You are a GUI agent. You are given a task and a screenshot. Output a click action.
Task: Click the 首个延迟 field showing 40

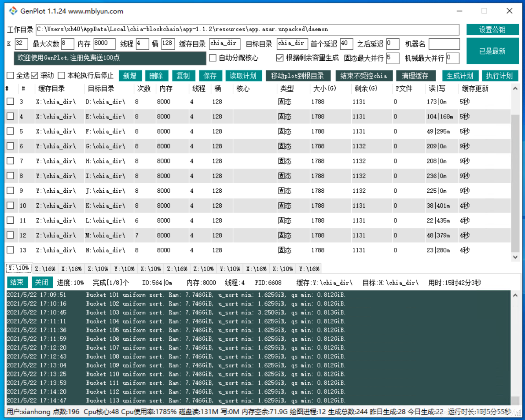point(346,44)
